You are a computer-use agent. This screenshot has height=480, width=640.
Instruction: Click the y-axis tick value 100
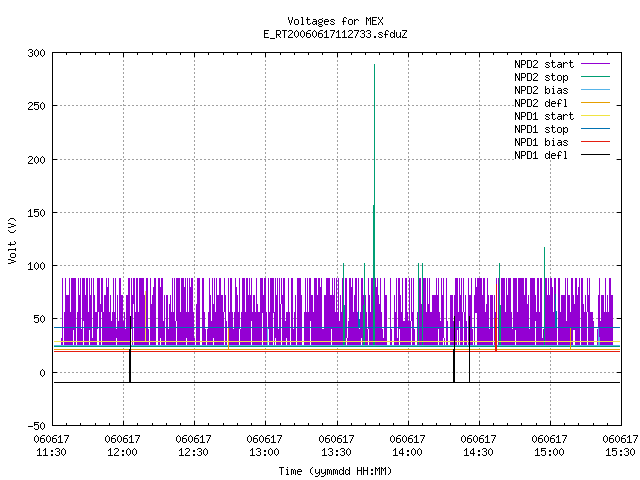click(x=36, y=266)
